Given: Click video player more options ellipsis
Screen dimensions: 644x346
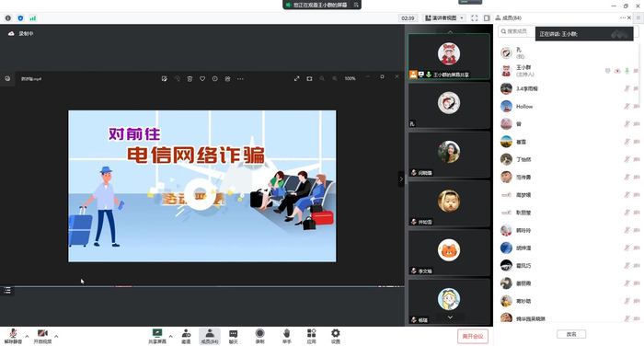Looking at the screenshot, I should 240,78.
